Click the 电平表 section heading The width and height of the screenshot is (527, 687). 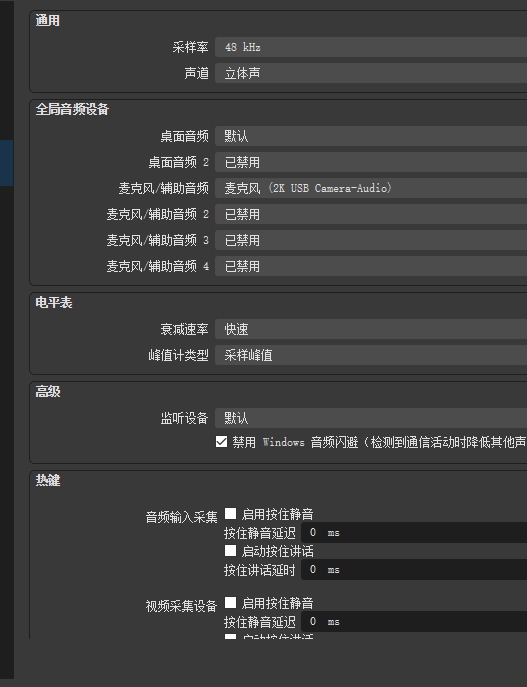pos(53,303)
